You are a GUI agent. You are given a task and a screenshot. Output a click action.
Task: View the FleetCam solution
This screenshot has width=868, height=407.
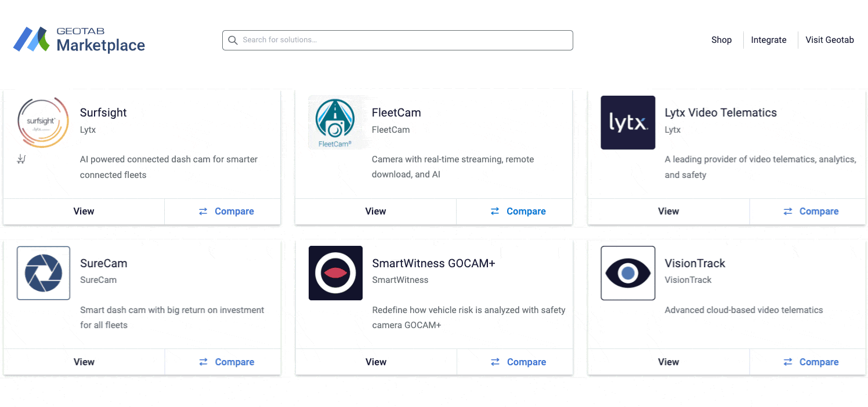click(x=376, y=212)
